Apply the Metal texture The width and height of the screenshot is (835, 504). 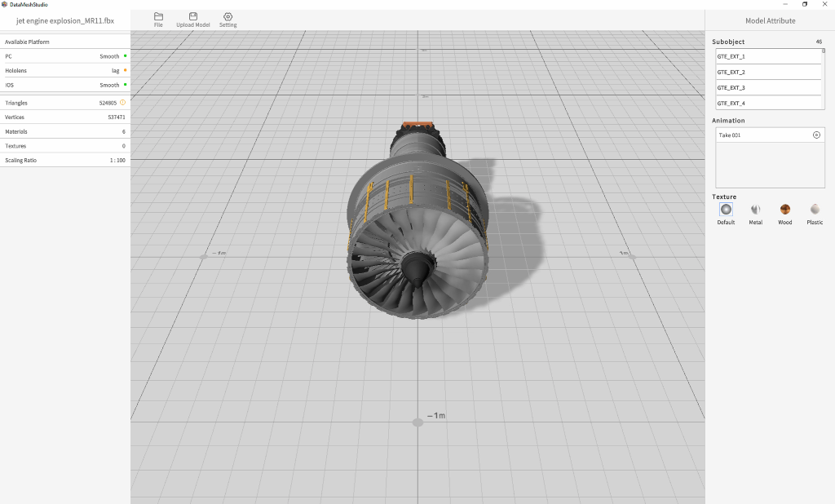click(x=756, y=210)
